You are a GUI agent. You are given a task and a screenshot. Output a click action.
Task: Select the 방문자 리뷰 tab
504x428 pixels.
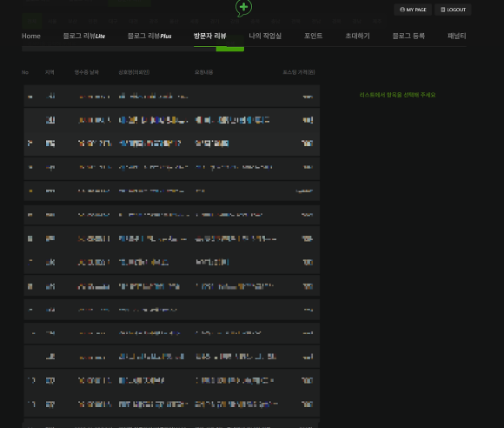(x=210, y=36)
